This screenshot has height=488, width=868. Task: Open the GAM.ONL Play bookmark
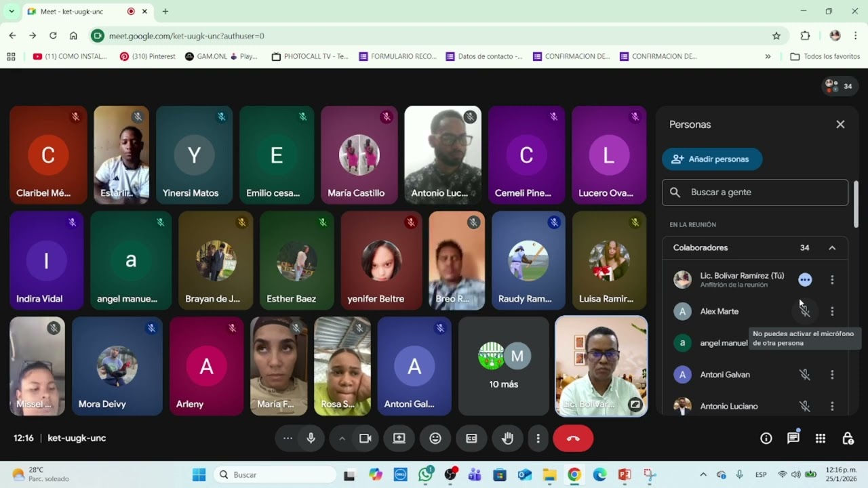pyautogui.click(x=221, y=57)
